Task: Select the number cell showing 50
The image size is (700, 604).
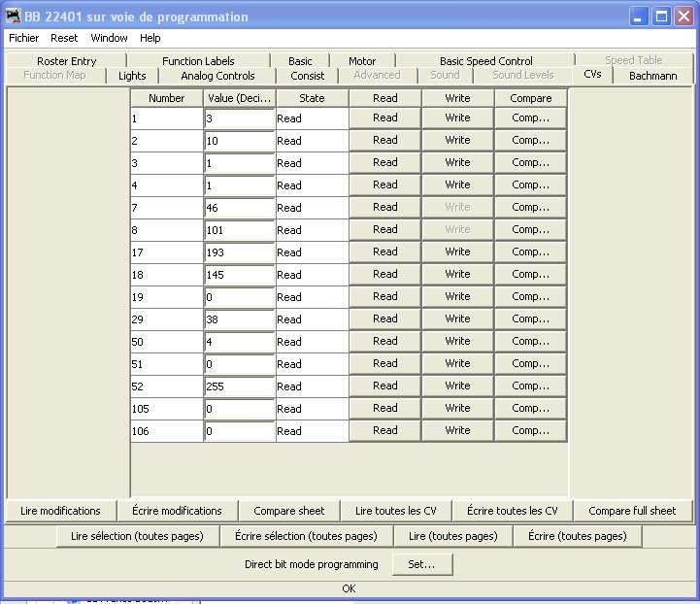Action: tap(167, 342)
